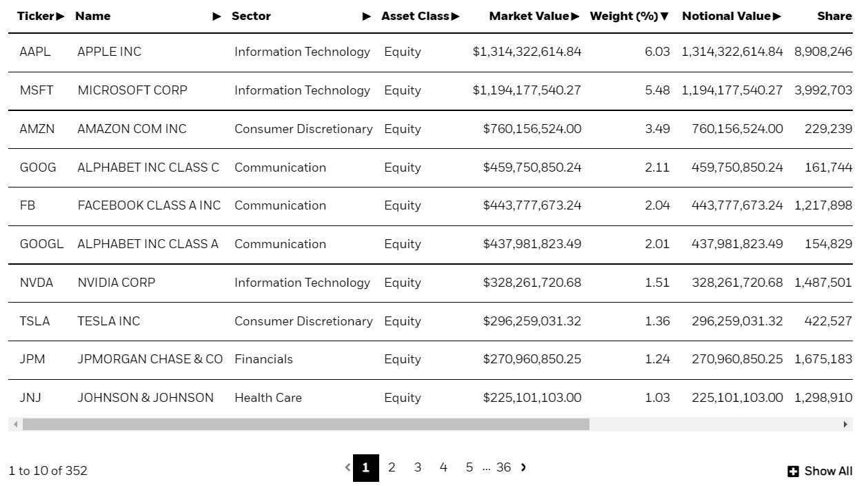Click the GOOGL ticker cell
The width and height of the screenshot is (868, 486).
(x=41, y=244)
